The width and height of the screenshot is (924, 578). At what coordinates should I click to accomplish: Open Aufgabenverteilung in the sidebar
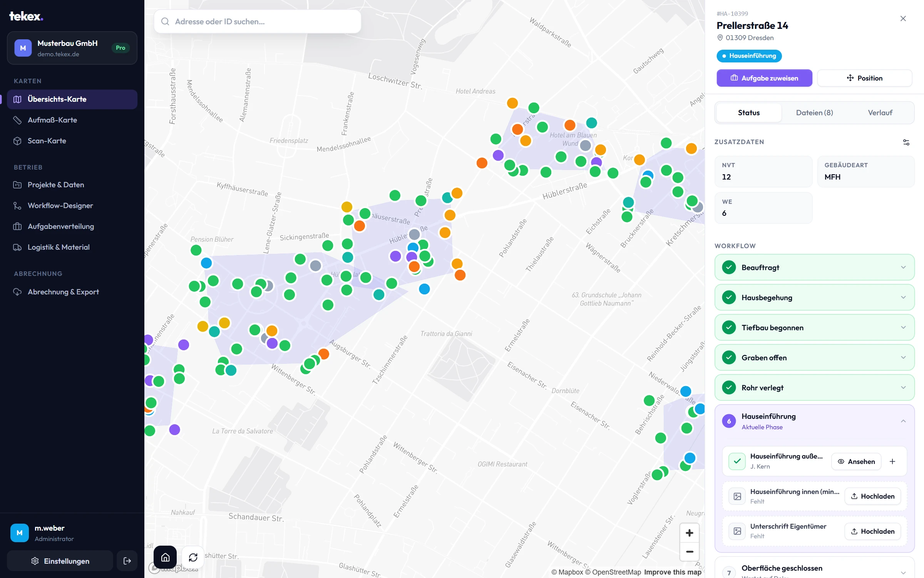coord(72,226)
